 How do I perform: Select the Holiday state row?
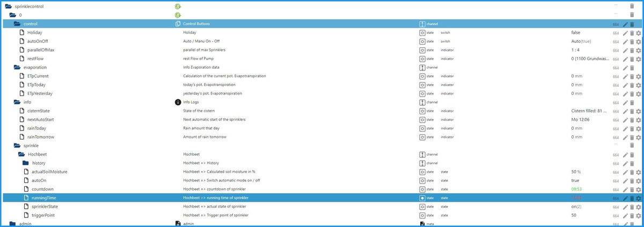322,33
